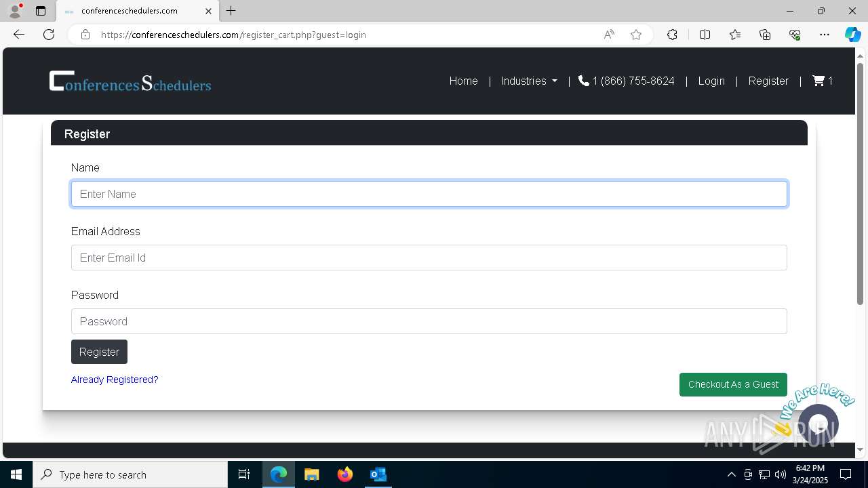Open network status tray icon

764,474
